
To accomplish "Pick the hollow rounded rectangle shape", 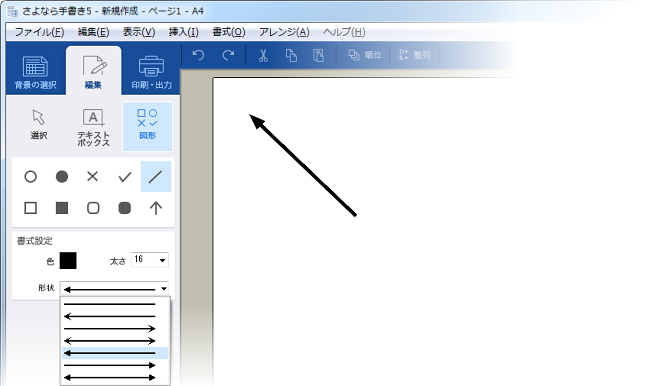I will [93, 208].
